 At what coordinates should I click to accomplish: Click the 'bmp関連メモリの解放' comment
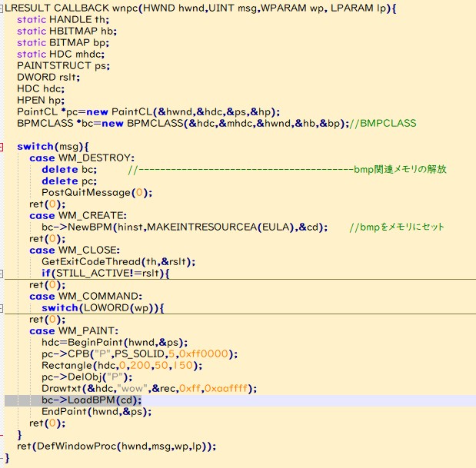click(400, 170)
